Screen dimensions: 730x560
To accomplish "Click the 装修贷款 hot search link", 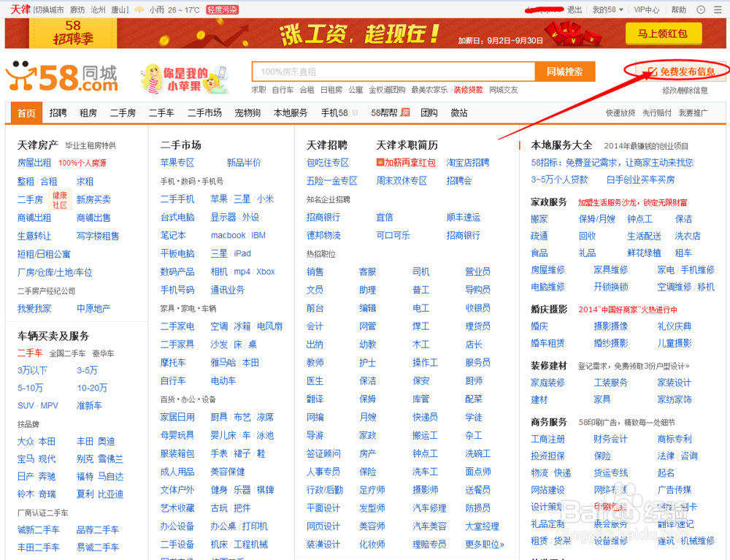I will coord(469,90).
